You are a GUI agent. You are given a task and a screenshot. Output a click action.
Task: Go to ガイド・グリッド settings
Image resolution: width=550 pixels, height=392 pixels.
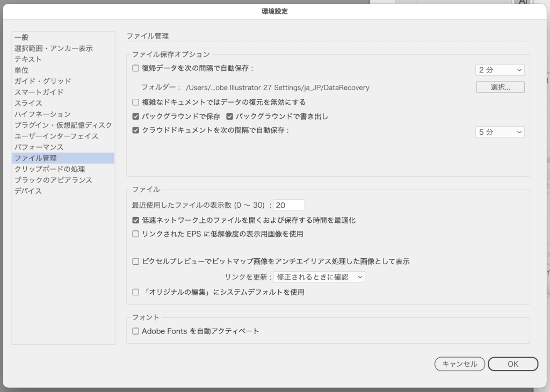click(42, 81)
